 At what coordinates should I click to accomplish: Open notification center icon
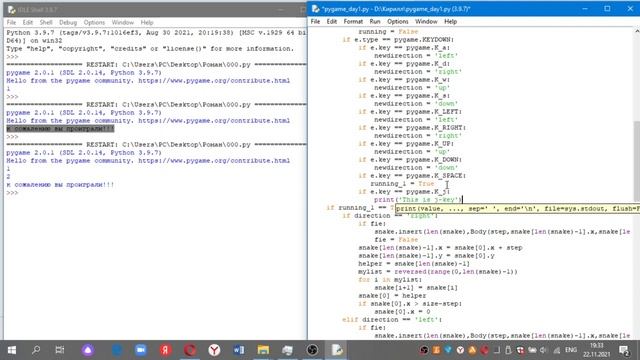(x=624, y=350)
